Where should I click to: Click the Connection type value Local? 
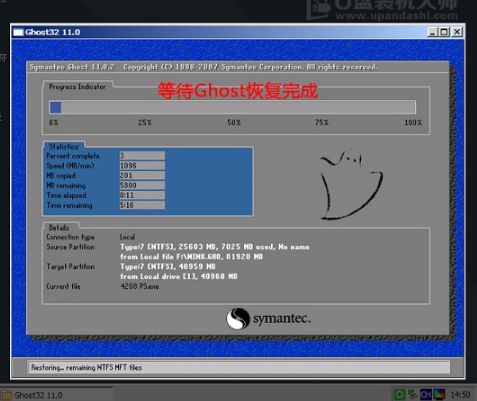click(127, 237)
